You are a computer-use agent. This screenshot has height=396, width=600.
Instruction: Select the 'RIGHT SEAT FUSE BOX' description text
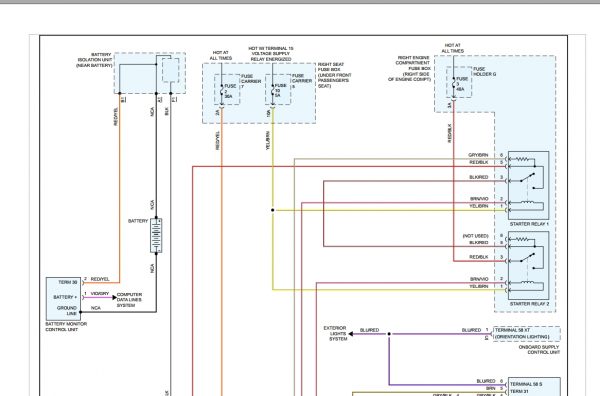pos(334,75)
